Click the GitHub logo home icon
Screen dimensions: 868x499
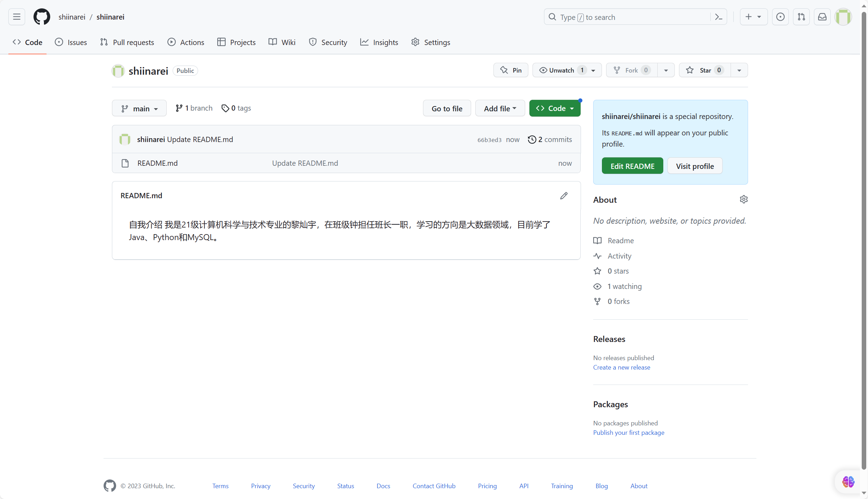pyautogui.click(x=41, y=17)
